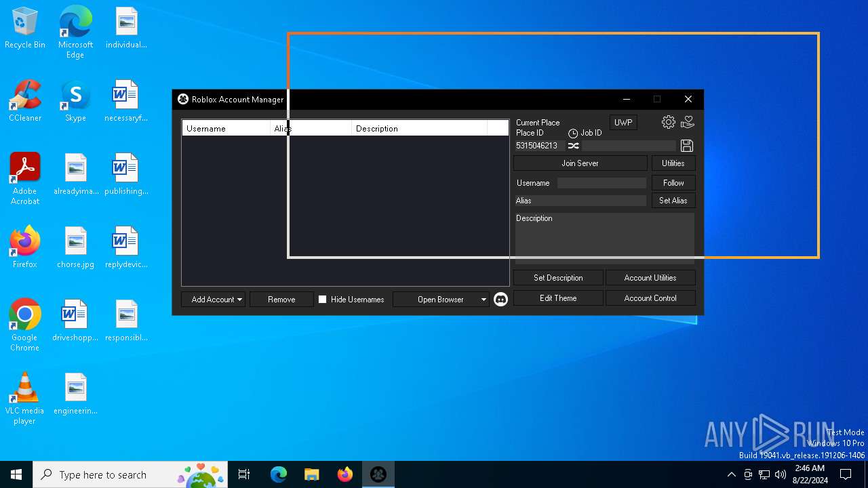Click the Remove button
This screenshot has width=868, height=488.
point(281,300)
